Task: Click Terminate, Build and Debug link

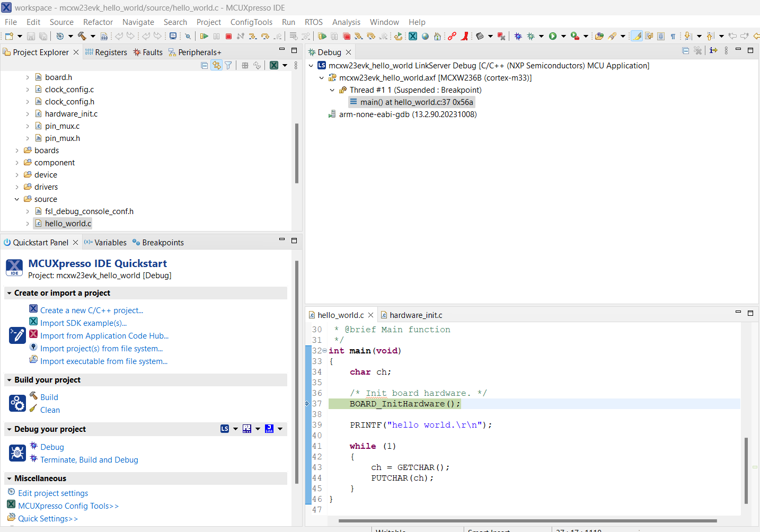Action: click(89, 460)
